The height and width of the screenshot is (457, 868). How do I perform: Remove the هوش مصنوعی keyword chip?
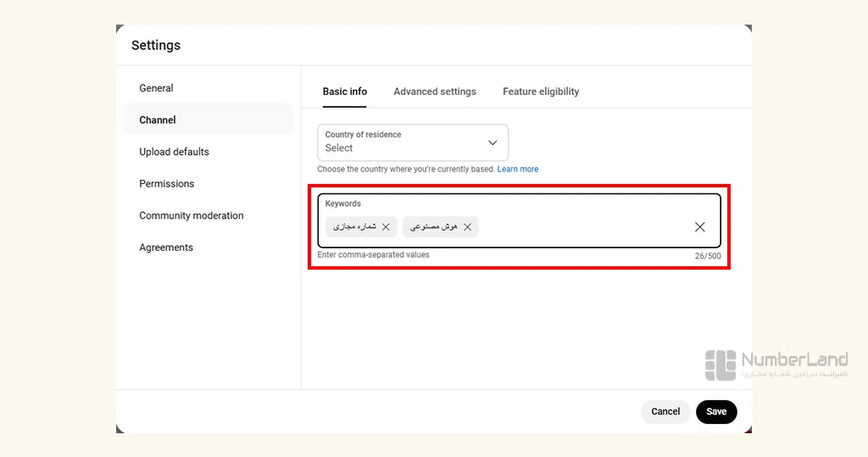click(x=467, y=227)
